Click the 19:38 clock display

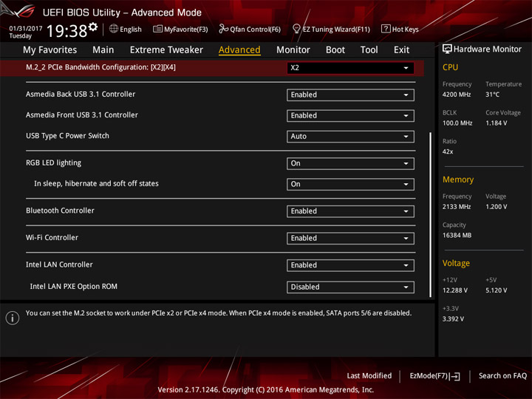click(66, 31)
